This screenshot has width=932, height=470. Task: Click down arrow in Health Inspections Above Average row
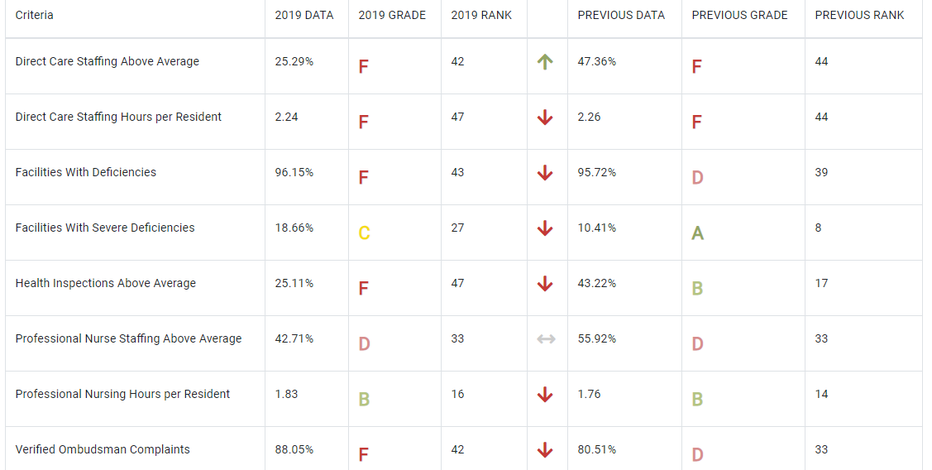tap(545, 284)
